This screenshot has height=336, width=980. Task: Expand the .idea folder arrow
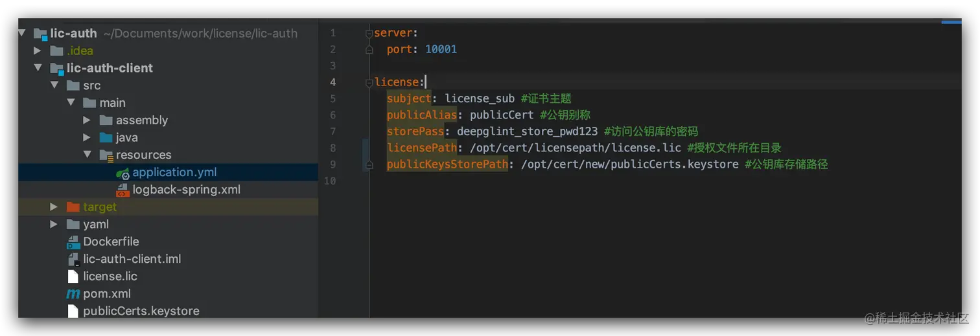point(38,50)
